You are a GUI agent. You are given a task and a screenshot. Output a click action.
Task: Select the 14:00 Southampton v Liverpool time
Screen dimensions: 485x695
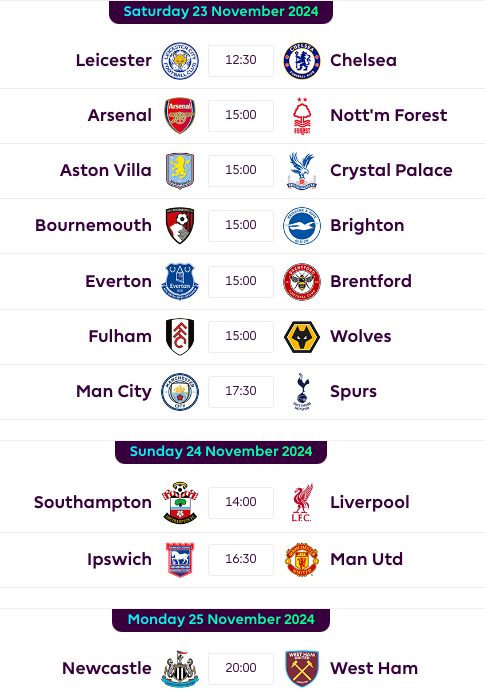click(241, 502)
